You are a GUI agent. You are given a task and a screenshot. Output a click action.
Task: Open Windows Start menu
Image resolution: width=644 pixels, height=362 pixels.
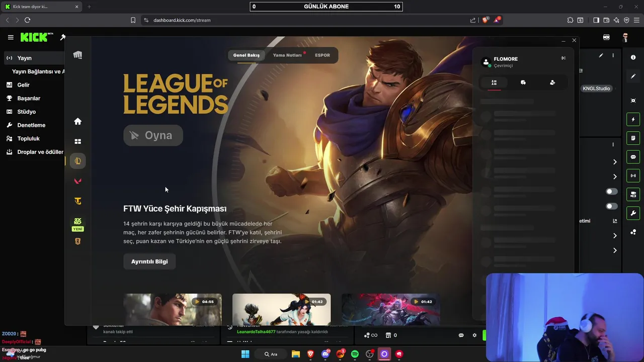click(x=245, y=354)
